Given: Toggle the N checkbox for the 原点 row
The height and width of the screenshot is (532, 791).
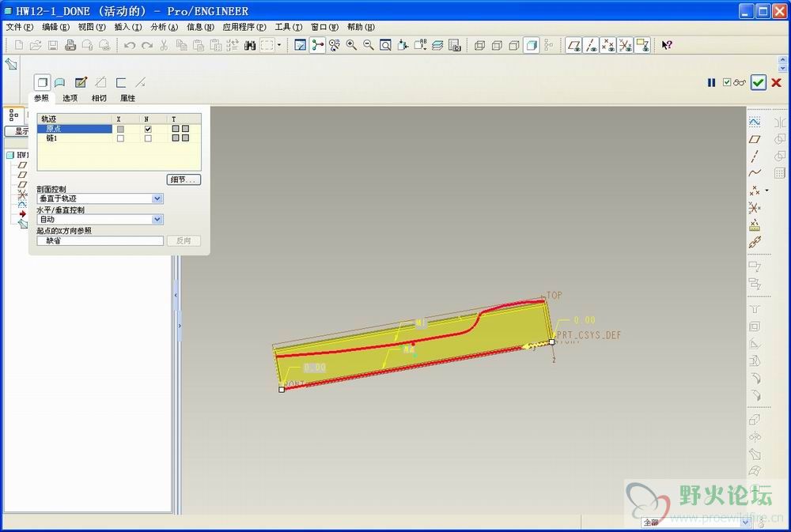Looking at the screenshot, I should click(148, 129).
